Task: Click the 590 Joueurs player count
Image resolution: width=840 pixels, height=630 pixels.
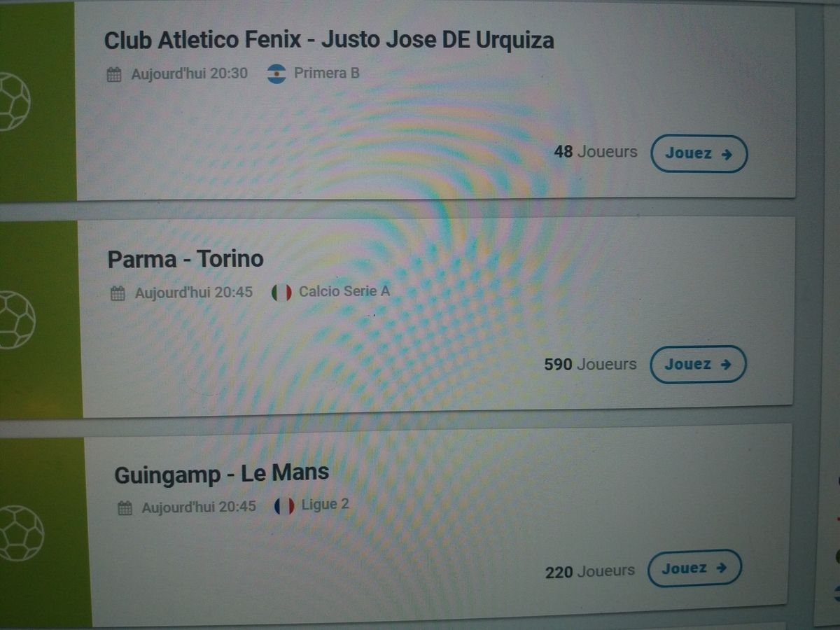Action: (x=590, y=365)
